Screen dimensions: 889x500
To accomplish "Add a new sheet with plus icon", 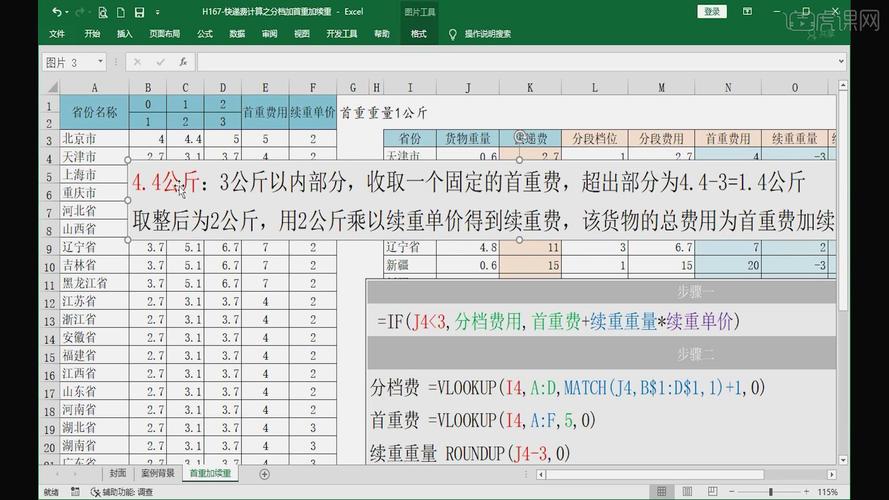I will (x=264, y=474).
